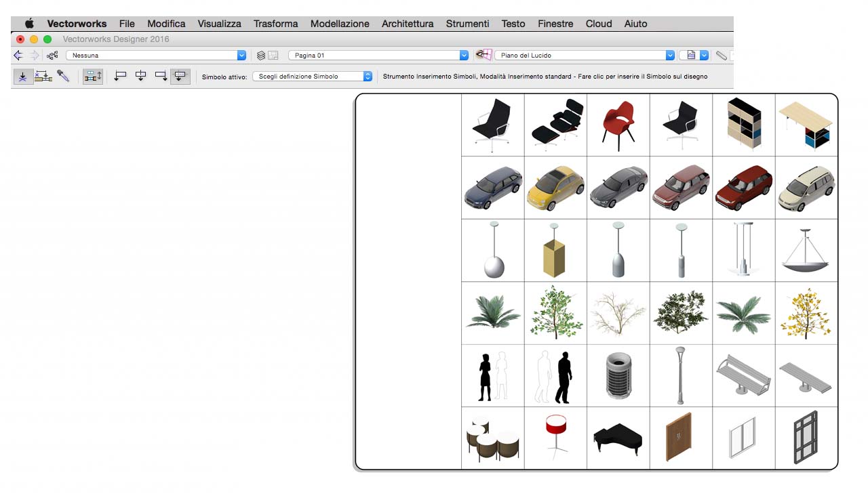
Task: Choose left-edge alignment insertion icon
Action: pos(120,77)
